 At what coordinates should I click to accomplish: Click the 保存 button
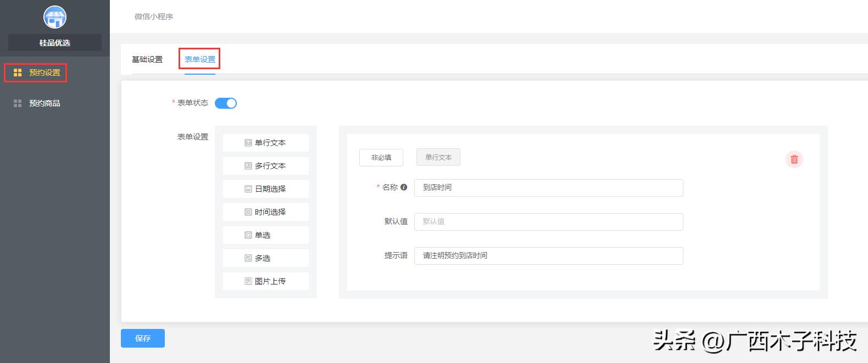coord(143,338)
